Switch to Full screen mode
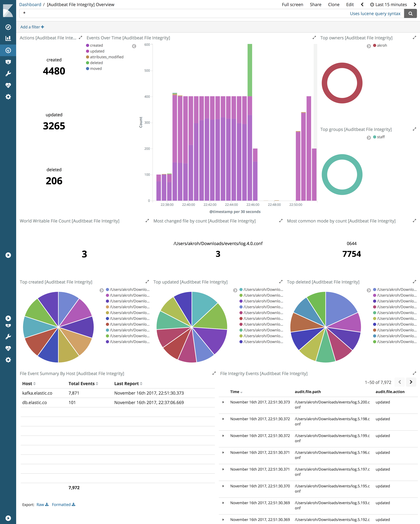 click(292, 4)
